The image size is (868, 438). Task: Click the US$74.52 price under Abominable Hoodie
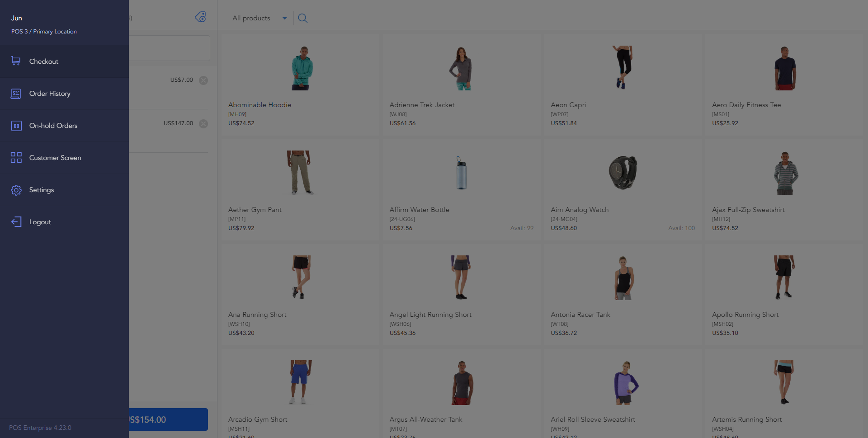click(241, 123)
